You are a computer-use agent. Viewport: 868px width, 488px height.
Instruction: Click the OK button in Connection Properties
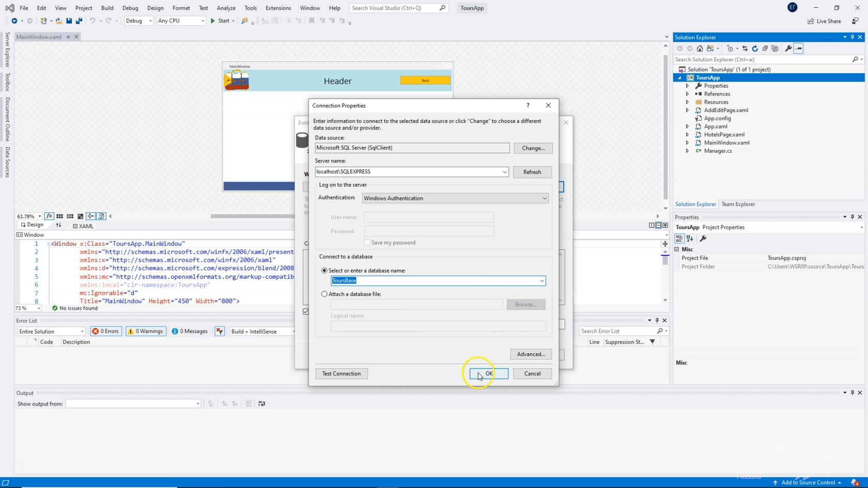coord(489,374)
